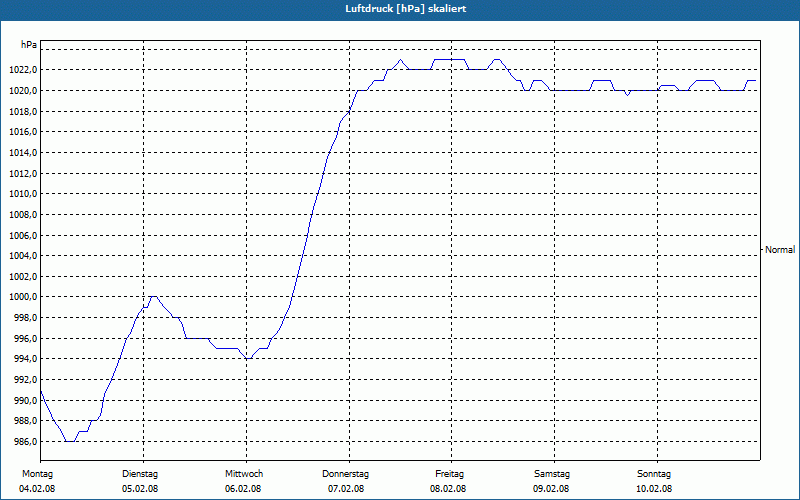Select the 'Mittwoch' day label
Viewport: 800px width, 500px height.
[x=244, y=474]
